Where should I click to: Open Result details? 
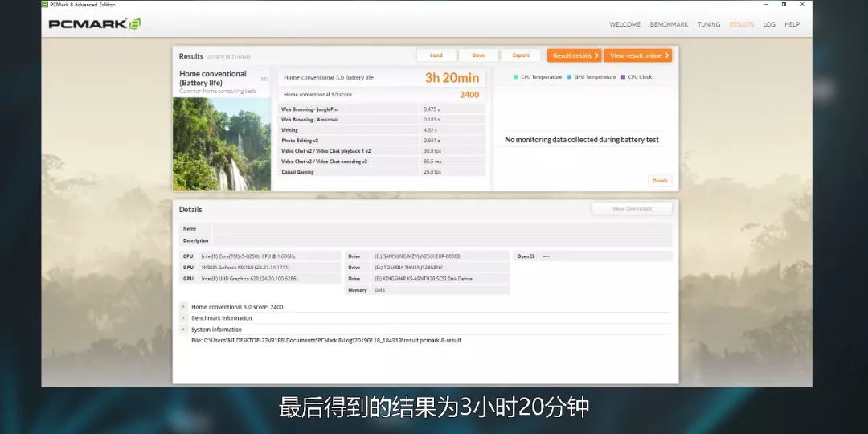coord(574,55)
